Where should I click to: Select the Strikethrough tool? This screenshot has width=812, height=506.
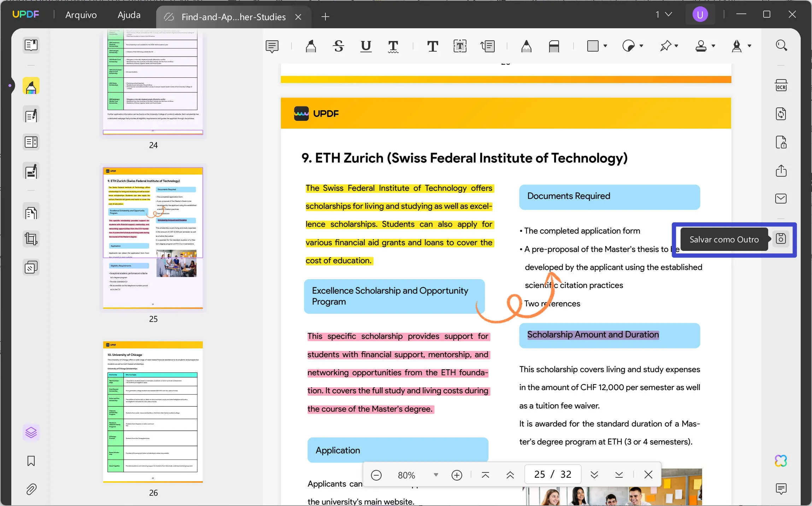pyautogui.click(x=339, y=46)
